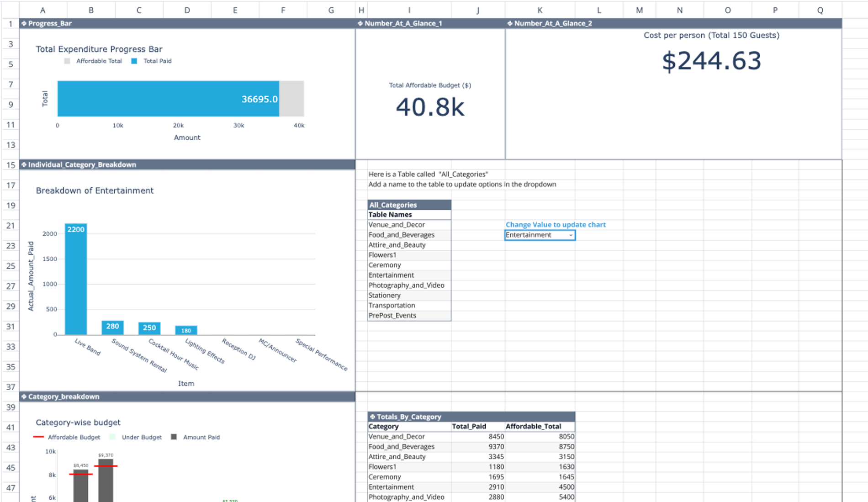Select Photography_and_Video in the All_Categories table
Screen dimensions: 868x502
(409, 285)
